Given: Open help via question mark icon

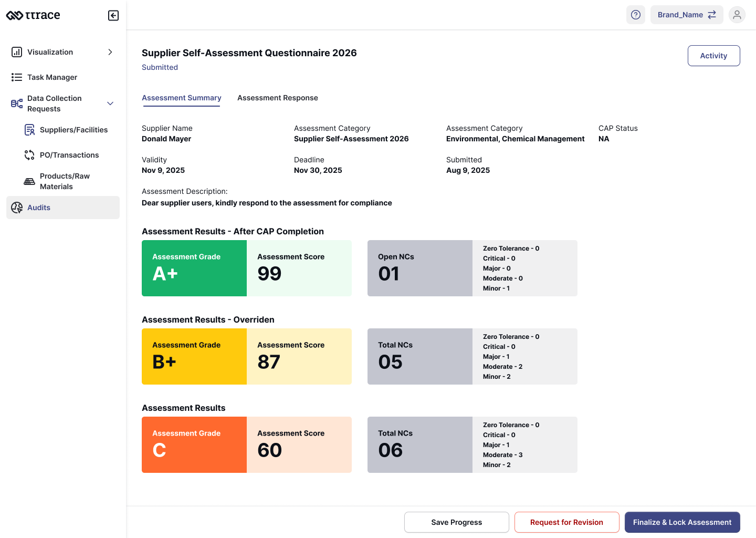Looking at the screenshot, I should 636,15.
